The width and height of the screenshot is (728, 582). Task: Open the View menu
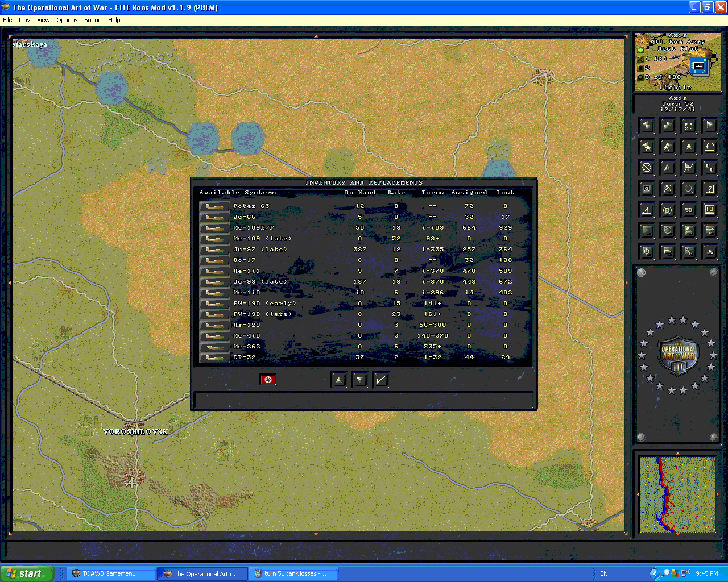(x=43, y=20)
